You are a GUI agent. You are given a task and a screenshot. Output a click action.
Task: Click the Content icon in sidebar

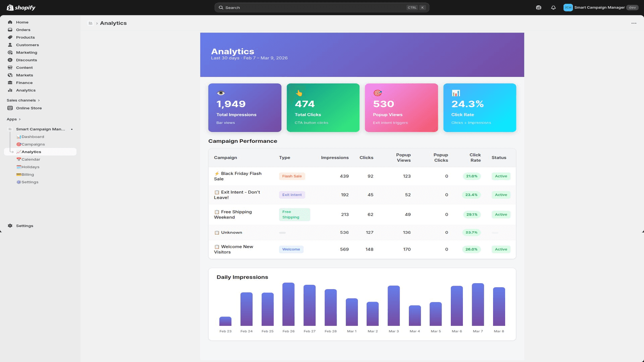10,68
